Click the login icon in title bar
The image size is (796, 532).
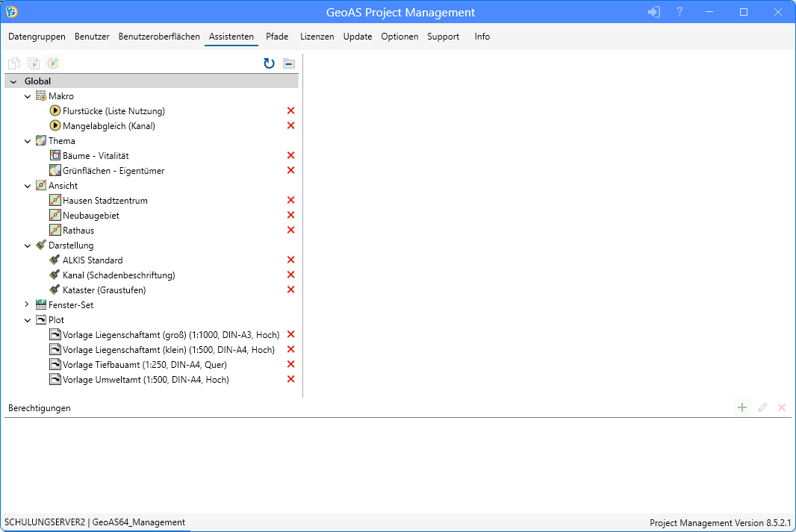[x=654, y=12]
